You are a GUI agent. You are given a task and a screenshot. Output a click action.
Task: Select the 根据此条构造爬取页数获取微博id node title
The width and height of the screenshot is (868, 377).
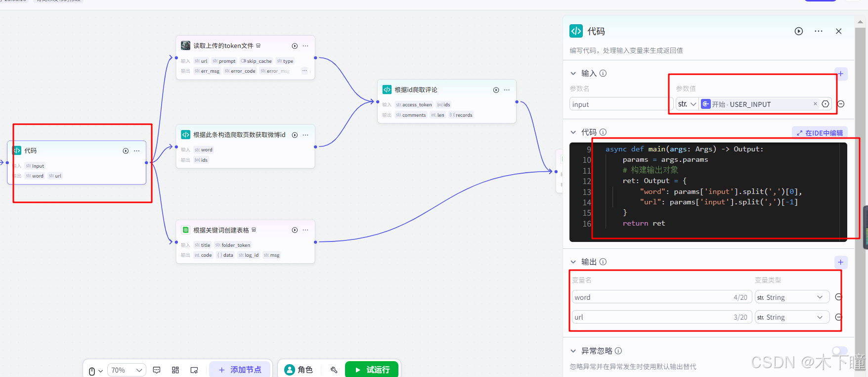[239, 135]
